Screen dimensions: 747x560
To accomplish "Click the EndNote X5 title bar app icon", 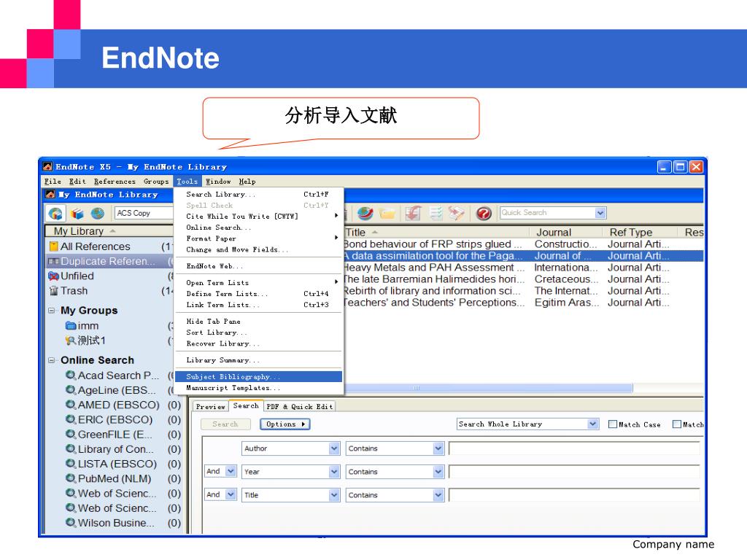I will (x=47, y=167).
